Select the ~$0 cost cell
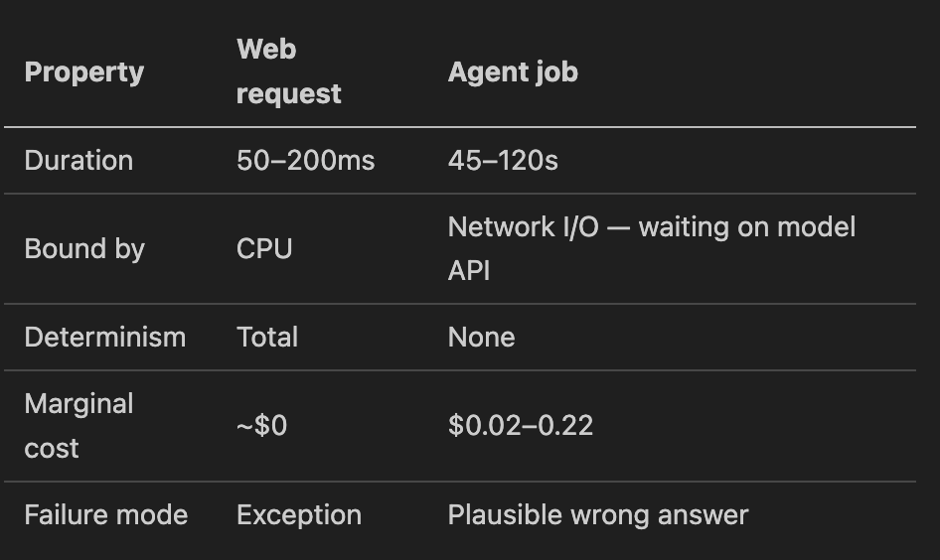 261,426
